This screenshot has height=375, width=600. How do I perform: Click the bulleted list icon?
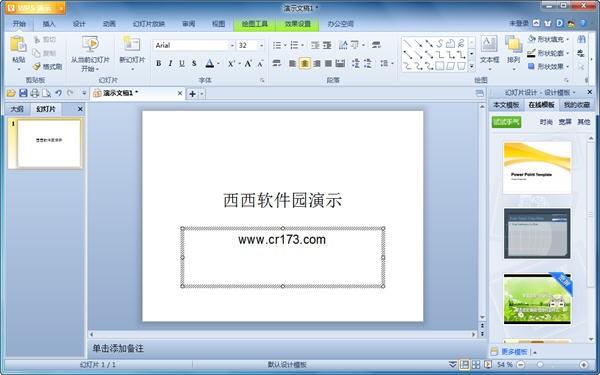click(277, 46)
